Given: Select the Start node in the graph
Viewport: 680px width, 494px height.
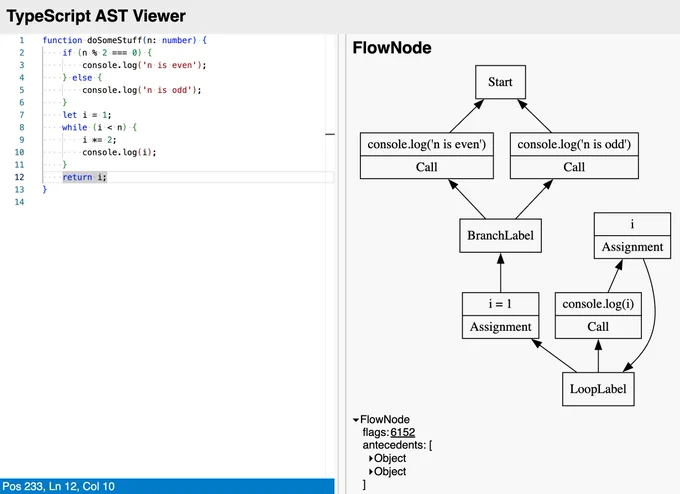Looking at the screenshot, I should click(500, 82).
